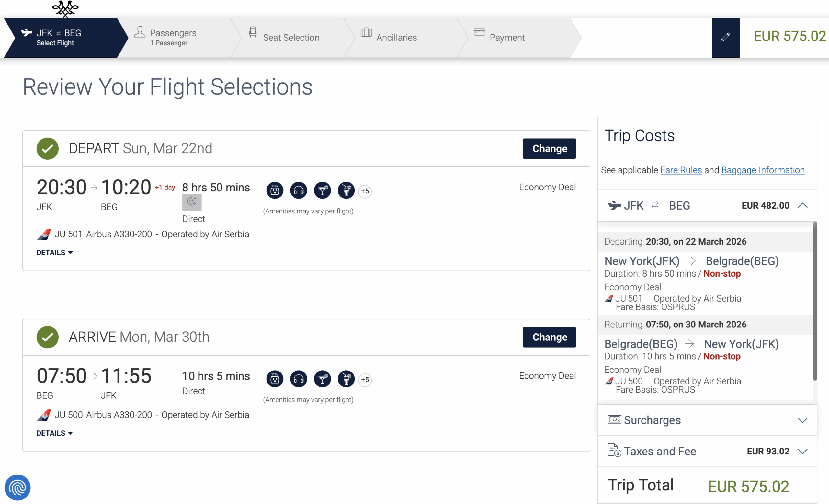Screen dimensions: 829x504
Task: Click the overnight flight moon icon
Action: click(192, 202)
